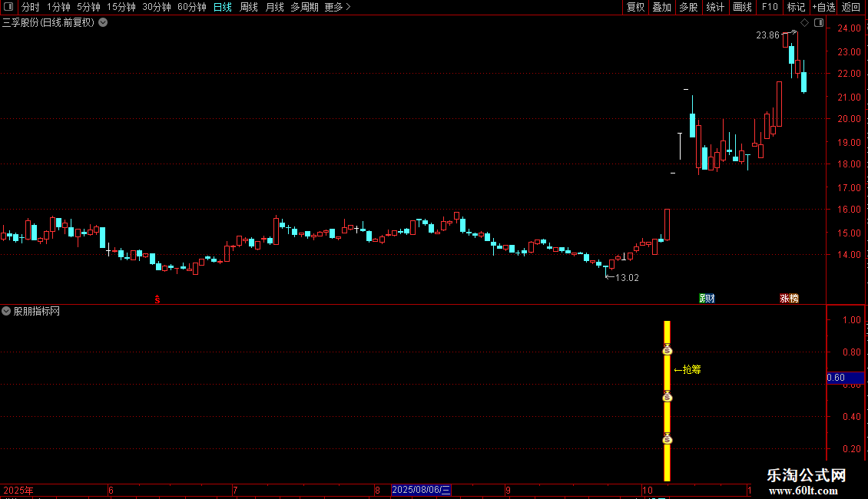Switch to the 1分钟 period

coord(58,7)
